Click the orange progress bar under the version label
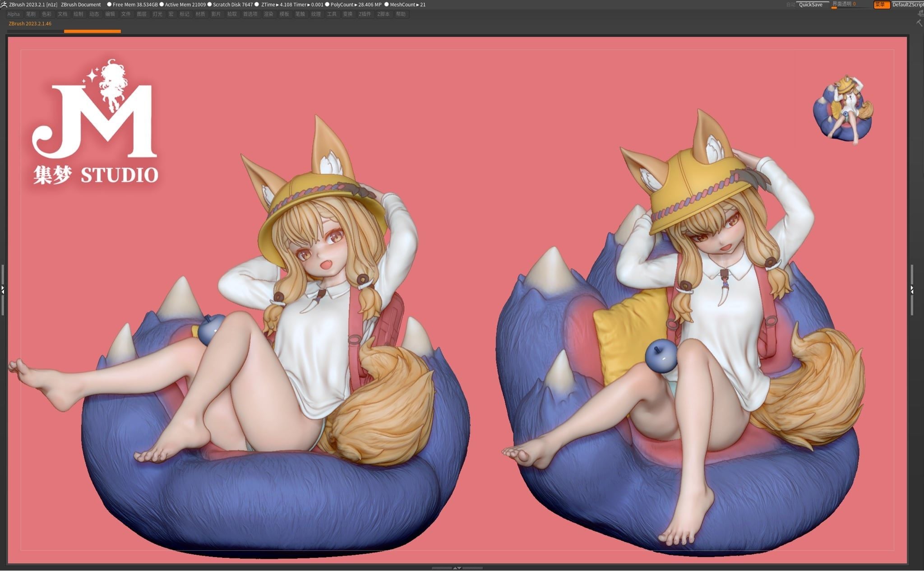 pyautogui.click(x=92, y=31)
